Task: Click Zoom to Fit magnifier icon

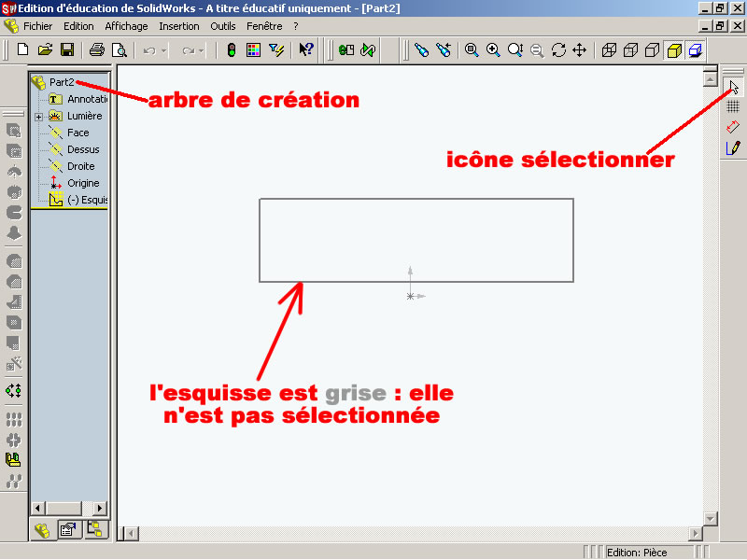Action: [x=472, y=49]
